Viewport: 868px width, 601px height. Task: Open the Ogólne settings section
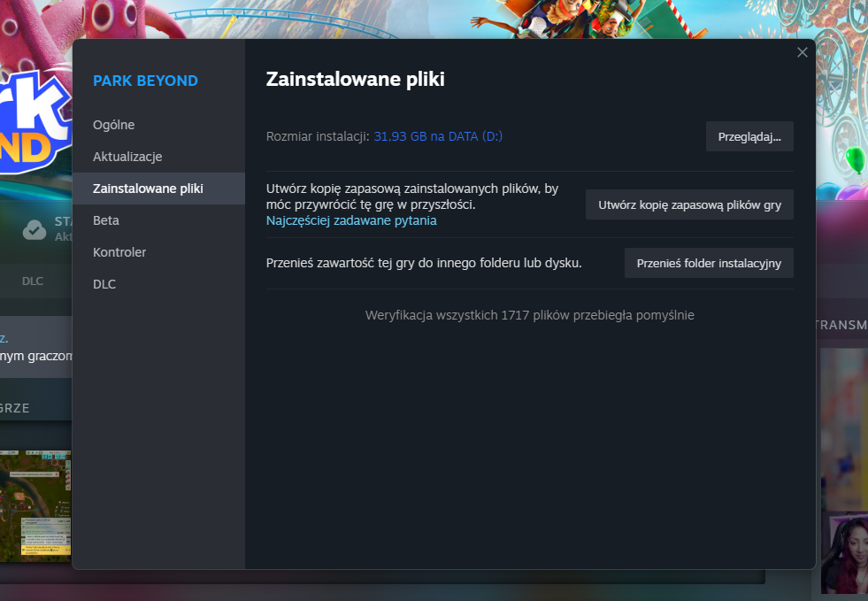tap(158, 125)
